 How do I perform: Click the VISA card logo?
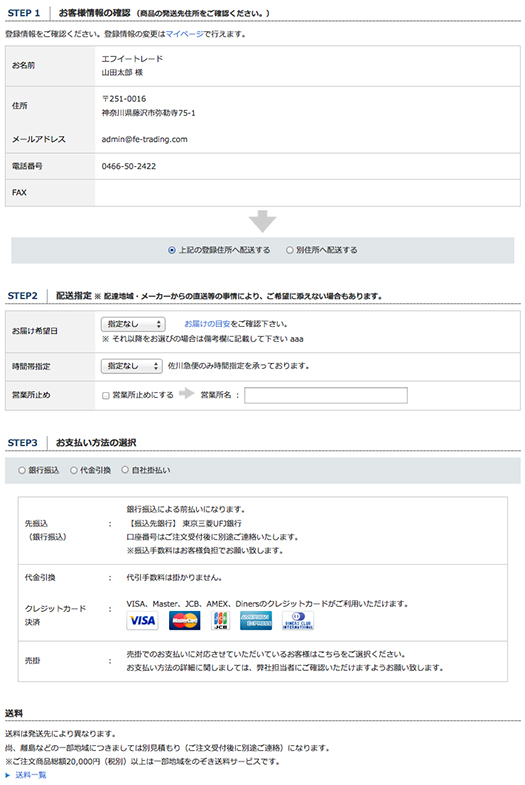[143, 621]
